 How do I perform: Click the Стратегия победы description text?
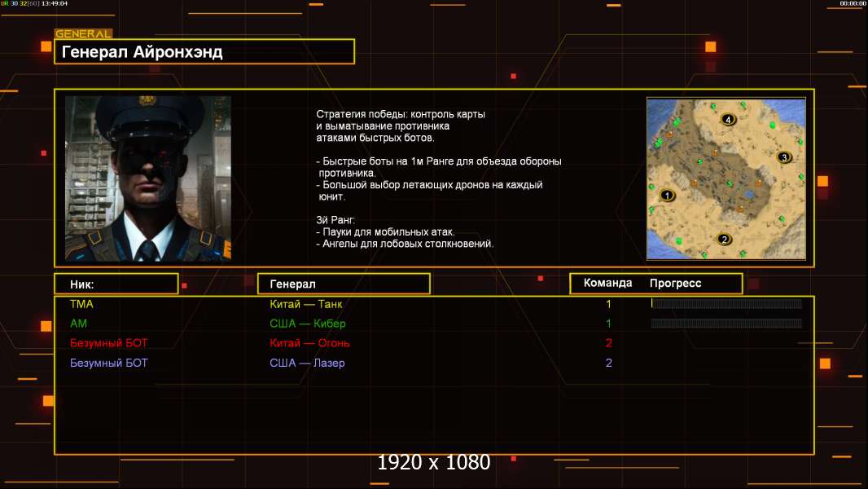[401, 126]
